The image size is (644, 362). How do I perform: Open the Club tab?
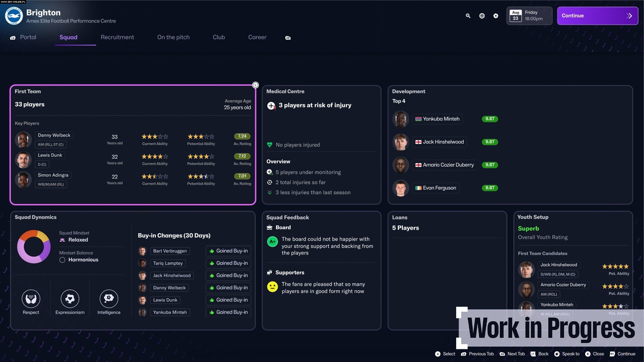point(218,37)
